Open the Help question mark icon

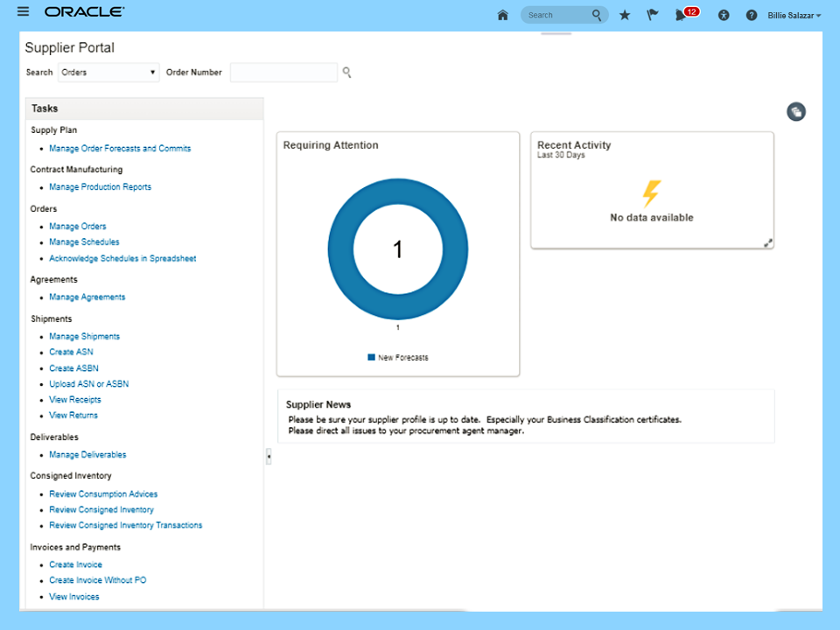(x=752, y=15)
